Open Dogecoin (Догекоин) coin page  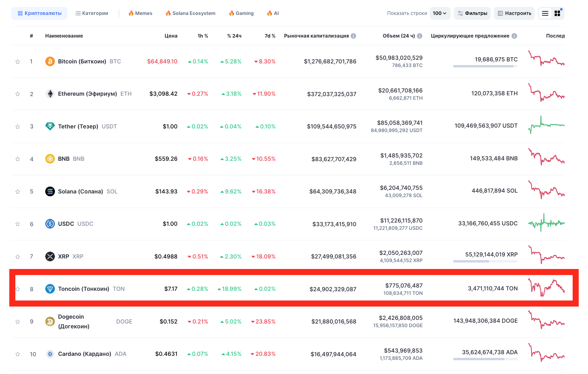pyautogui.click(x=74, y=321)
